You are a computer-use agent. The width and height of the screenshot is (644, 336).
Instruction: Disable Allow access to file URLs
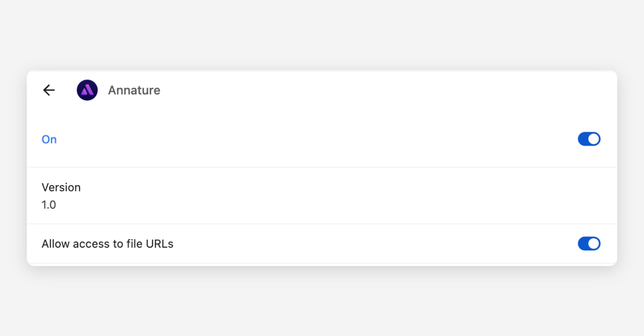589,244
